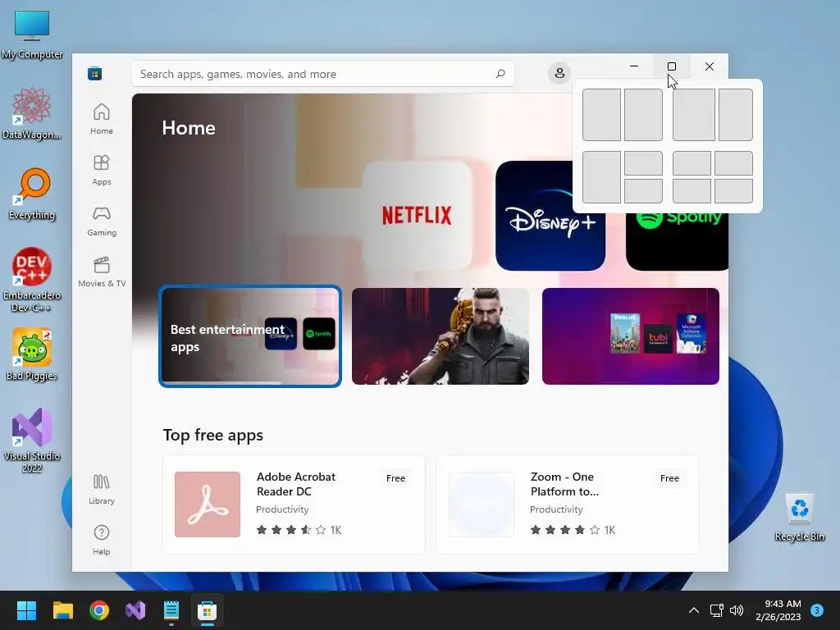Image resolution: width=840 pixels, height=630 pixels.
Task: Open the Windows Start menu
Action: (26, 610)
